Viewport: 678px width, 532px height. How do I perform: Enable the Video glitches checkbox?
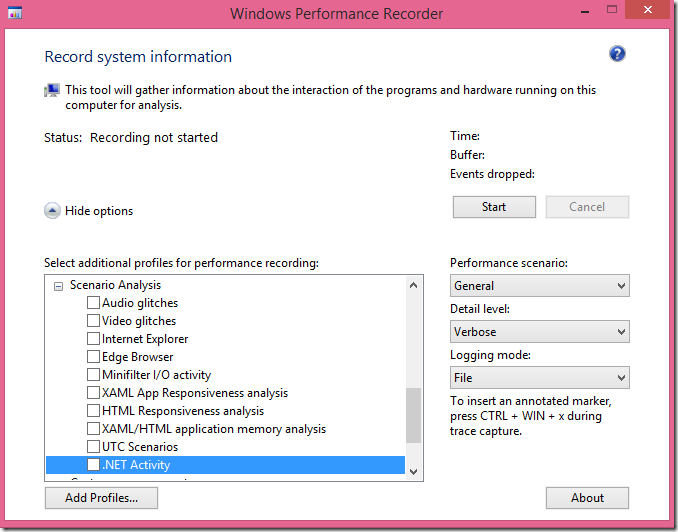93,320
